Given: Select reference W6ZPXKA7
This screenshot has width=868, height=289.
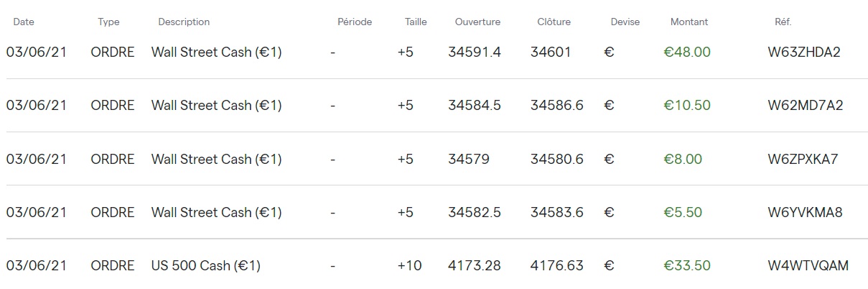Looking at the screenshot, I should tap(803, 159).
